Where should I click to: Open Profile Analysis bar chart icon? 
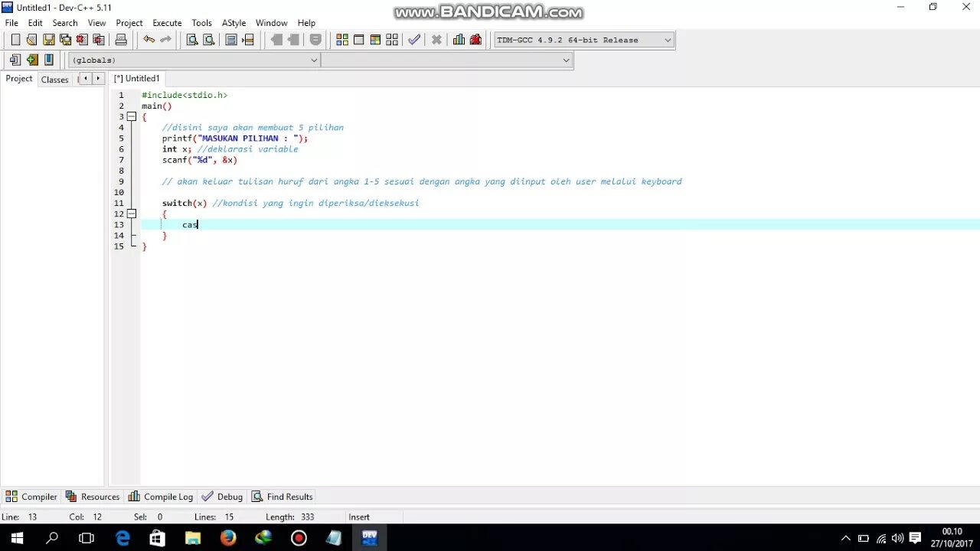pos(459,40)
